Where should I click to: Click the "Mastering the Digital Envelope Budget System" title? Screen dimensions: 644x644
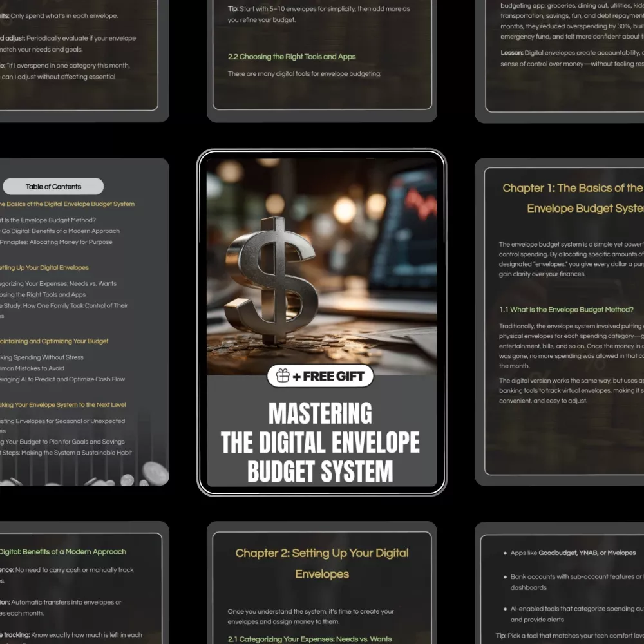tap(320, 442)
